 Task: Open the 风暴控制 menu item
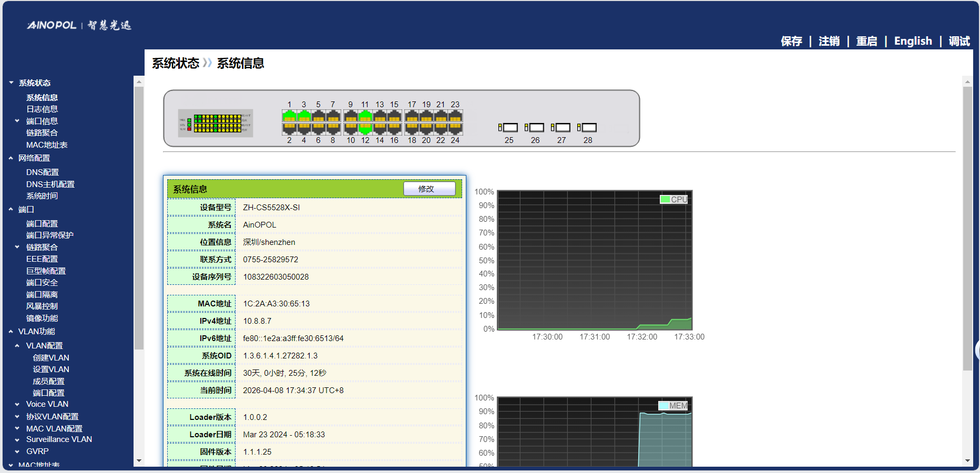[x=42, y=306]
